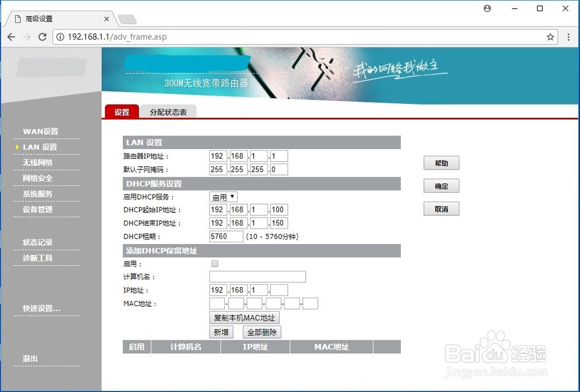The image size is (580, 392).
Task: Click router IP first octet 192 field
Action: coord(218,156)
